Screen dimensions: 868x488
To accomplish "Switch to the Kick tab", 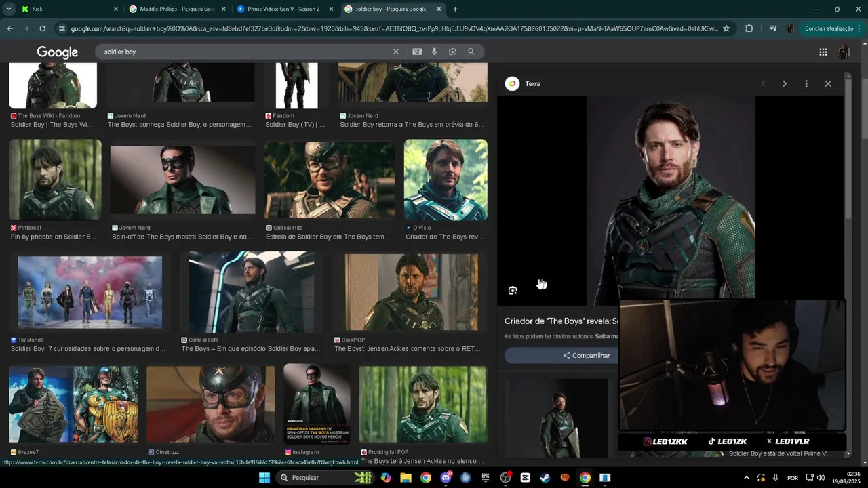I will (68, 9).
